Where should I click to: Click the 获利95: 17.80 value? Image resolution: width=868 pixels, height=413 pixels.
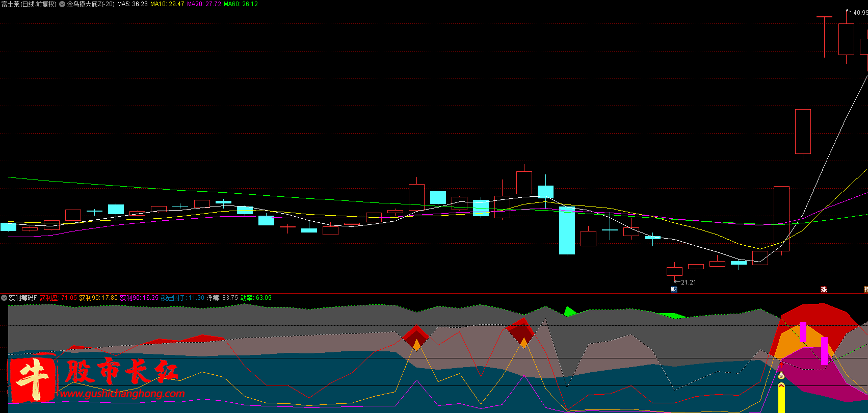(x=98, y=298)
